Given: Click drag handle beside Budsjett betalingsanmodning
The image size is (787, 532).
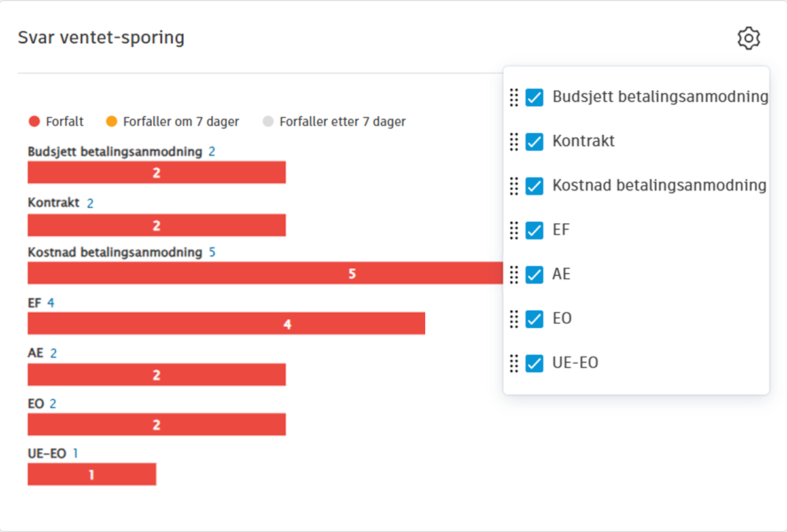Looking at the screenshot, I should pyautogui.click(x=514, y=98).
